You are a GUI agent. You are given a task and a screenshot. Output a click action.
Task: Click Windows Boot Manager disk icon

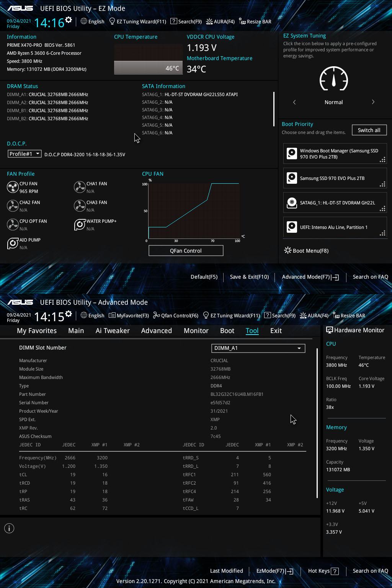click(292, 154)
